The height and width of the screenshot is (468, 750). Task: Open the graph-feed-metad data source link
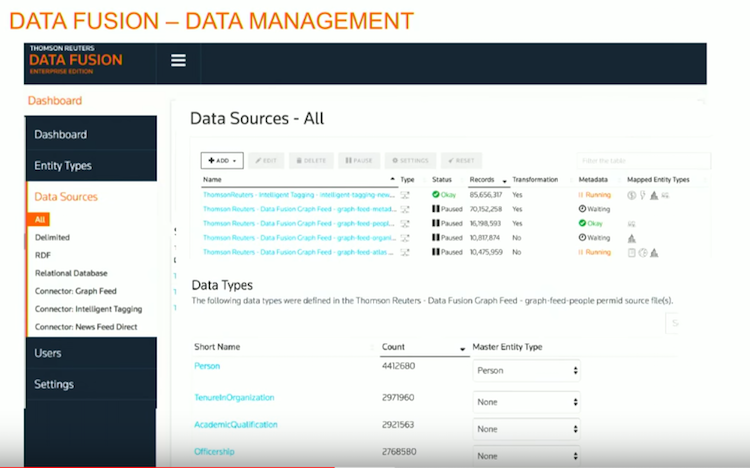[x=299, y=209]
